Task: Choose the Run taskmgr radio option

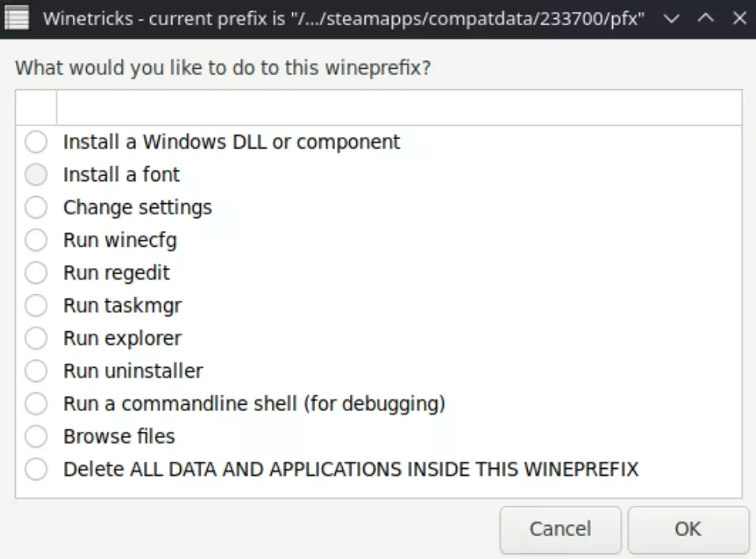Action: click(36, 305)
